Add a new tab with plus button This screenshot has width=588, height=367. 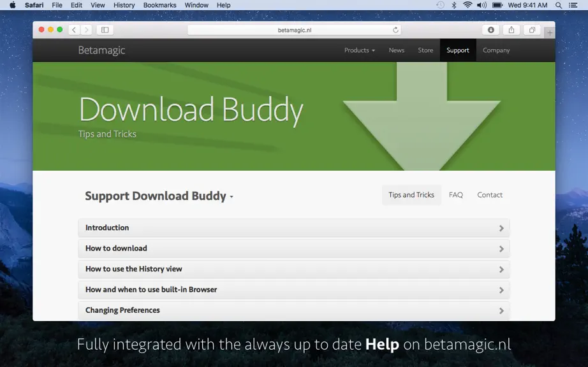(549, 33)
